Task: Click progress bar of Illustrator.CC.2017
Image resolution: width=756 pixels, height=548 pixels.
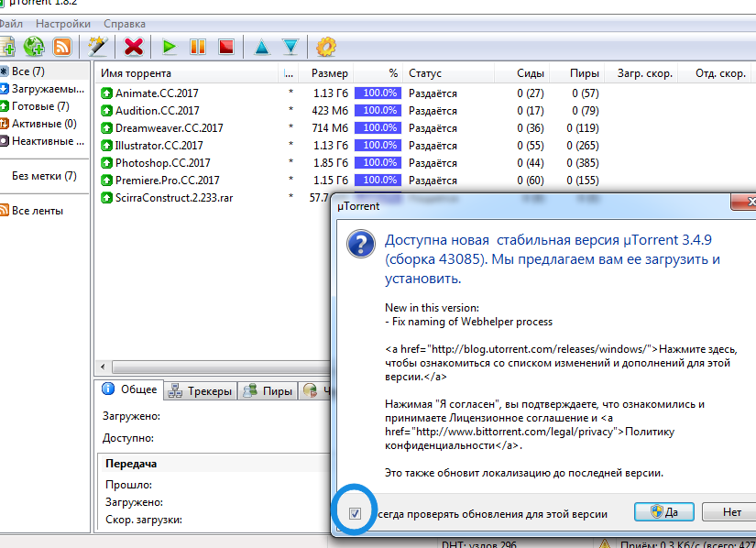Action: tap(378, 145)
